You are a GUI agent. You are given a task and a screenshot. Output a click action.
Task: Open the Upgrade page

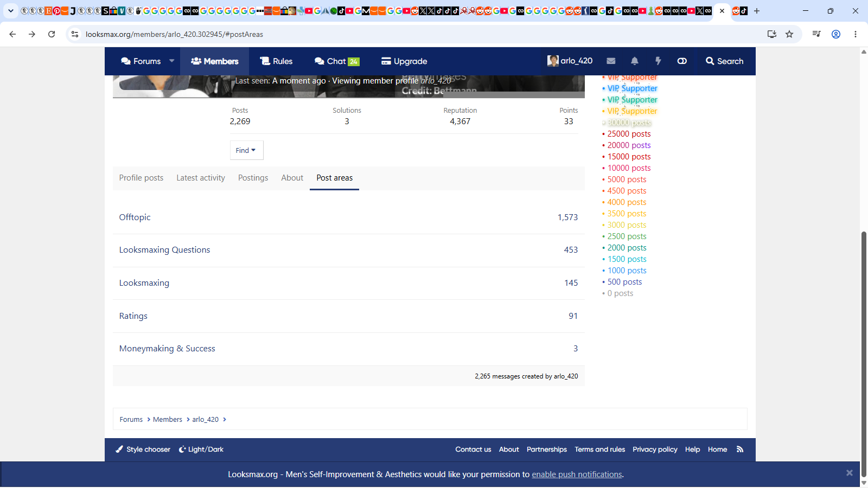(x=404, y=61)
